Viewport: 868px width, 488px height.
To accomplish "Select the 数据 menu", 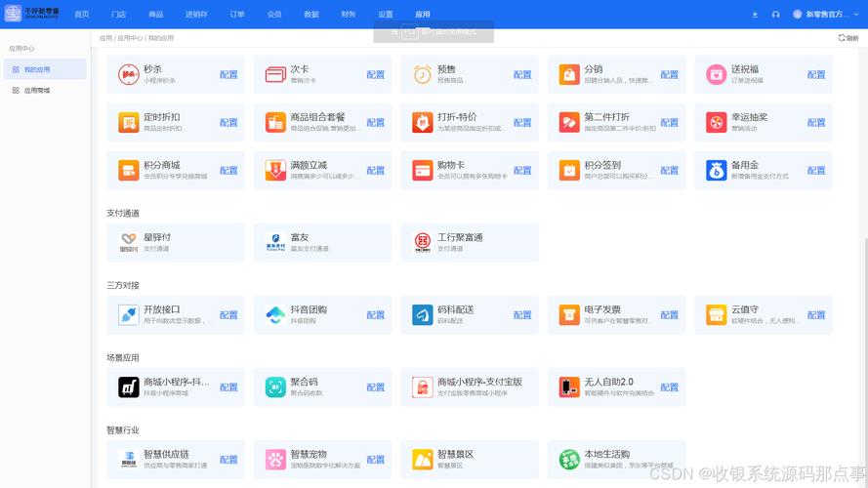I will 311,15.
